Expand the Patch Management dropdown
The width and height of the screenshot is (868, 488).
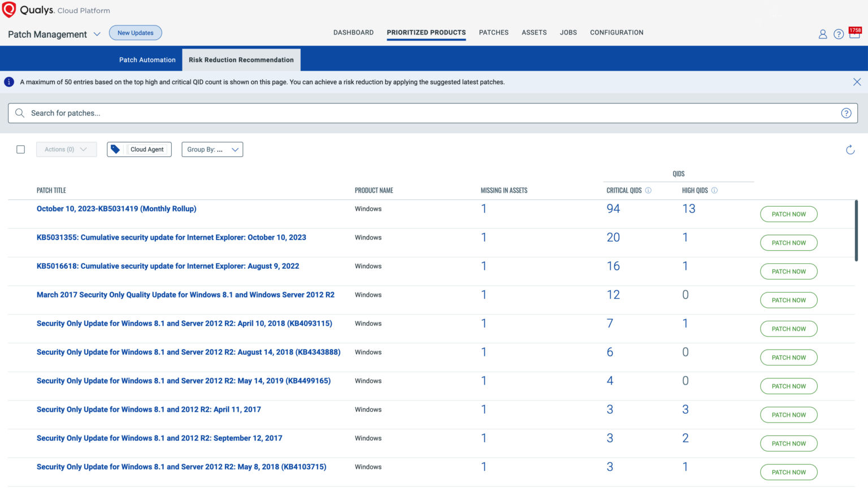click(x=97, y=34)
